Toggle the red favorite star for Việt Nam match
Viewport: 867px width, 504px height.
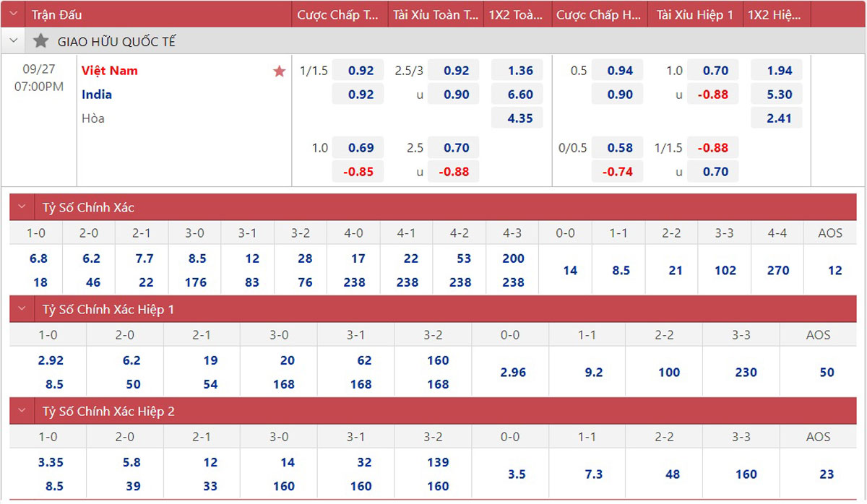coord(280,71)
